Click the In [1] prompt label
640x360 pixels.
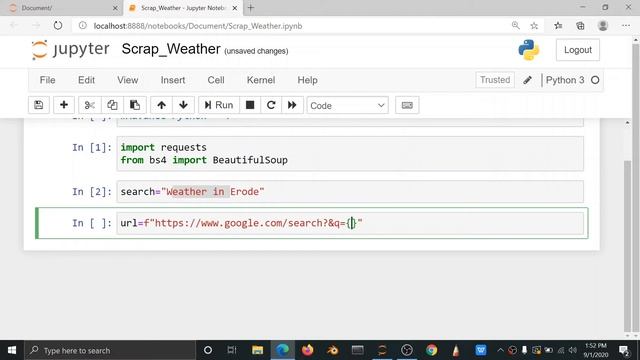click(x=92, y=147)
